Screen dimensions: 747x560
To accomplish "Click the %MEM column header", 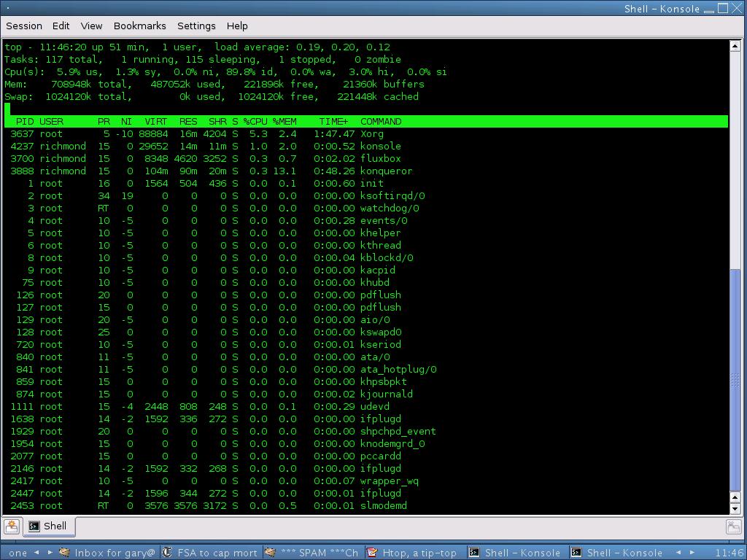I will (x=285, y=122).
